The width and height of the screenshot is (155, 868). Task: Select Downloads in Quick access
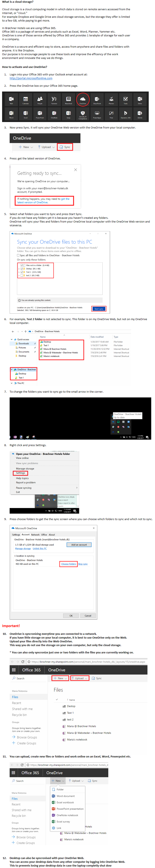point(24,344)
